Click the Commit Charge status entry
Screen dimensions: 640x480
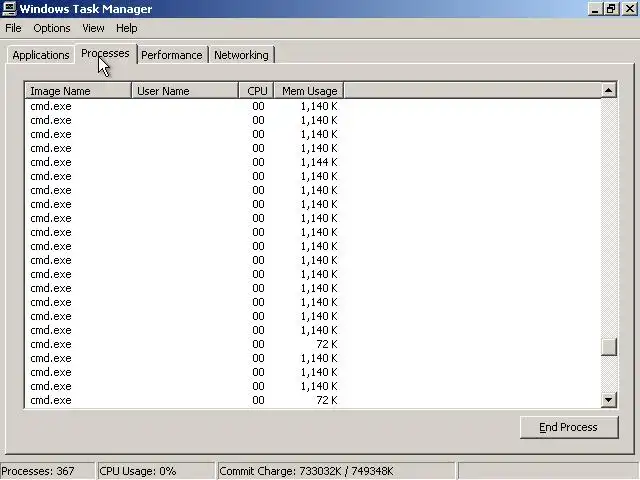[x=336, y=471]
